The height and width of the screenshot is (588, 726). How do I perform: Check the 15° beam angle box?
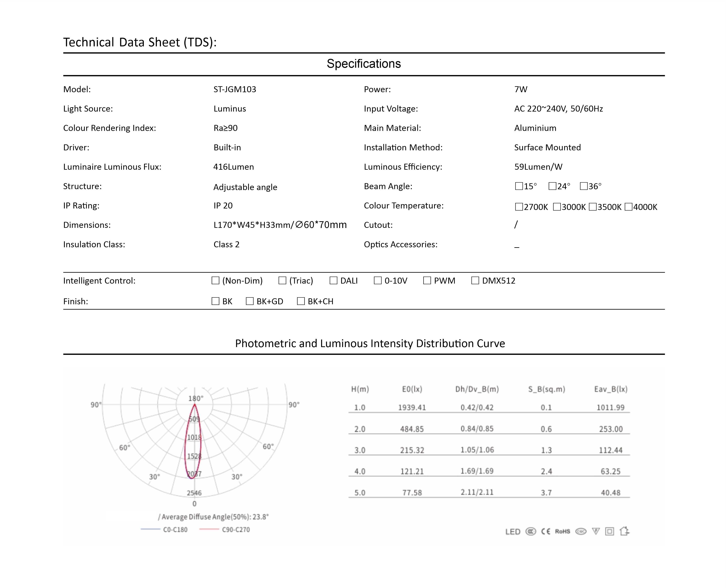pos(519,186)
